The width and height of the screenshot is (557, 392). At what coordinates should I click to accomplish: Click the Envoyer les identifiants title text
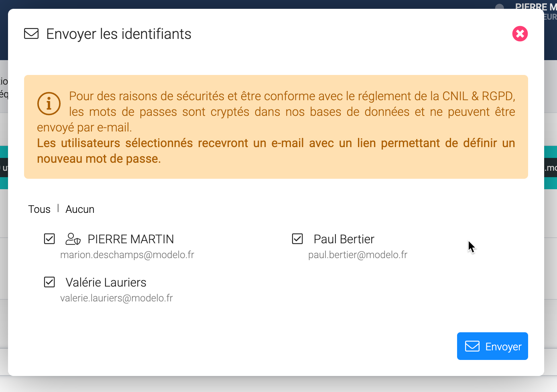[x=119, y=34]
